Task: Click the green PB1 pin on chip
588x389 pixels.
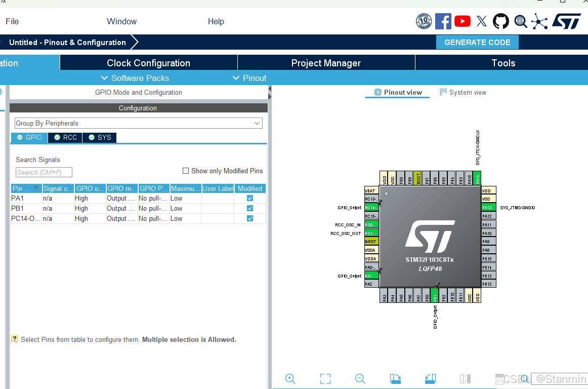Action: [x=435, y=295]
